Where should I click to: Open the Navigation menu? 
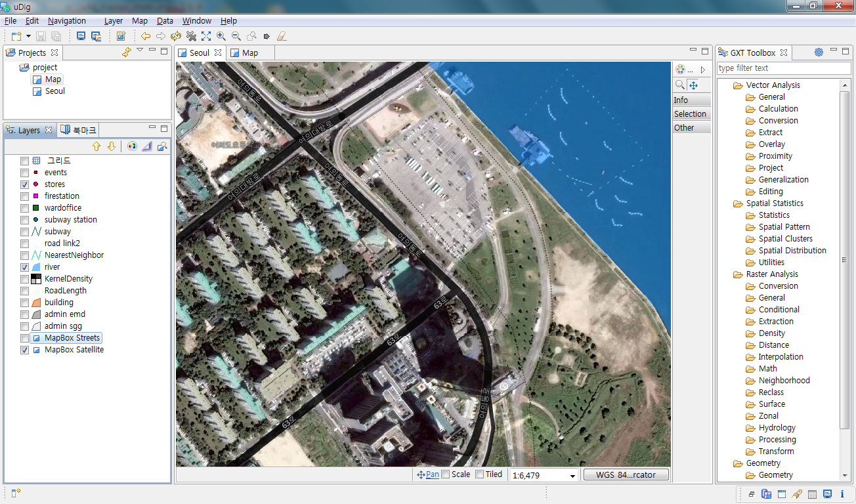click(x=66, y=20)
